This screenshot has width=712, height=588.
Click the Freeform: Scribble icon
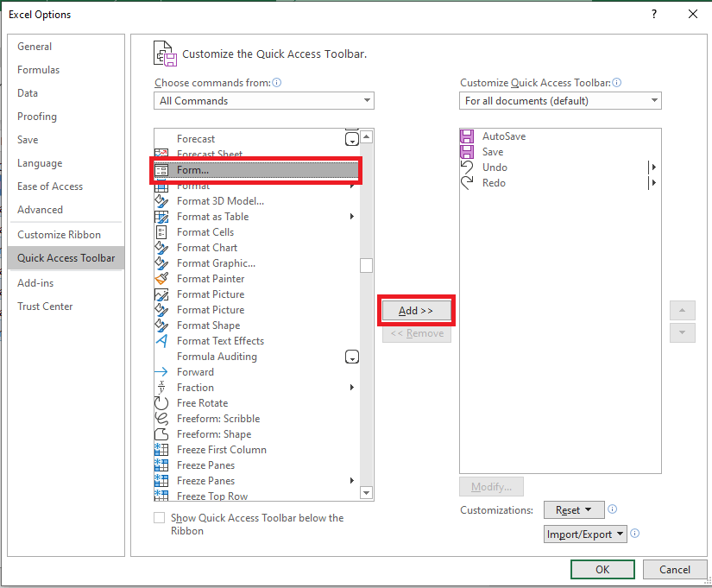161,419
